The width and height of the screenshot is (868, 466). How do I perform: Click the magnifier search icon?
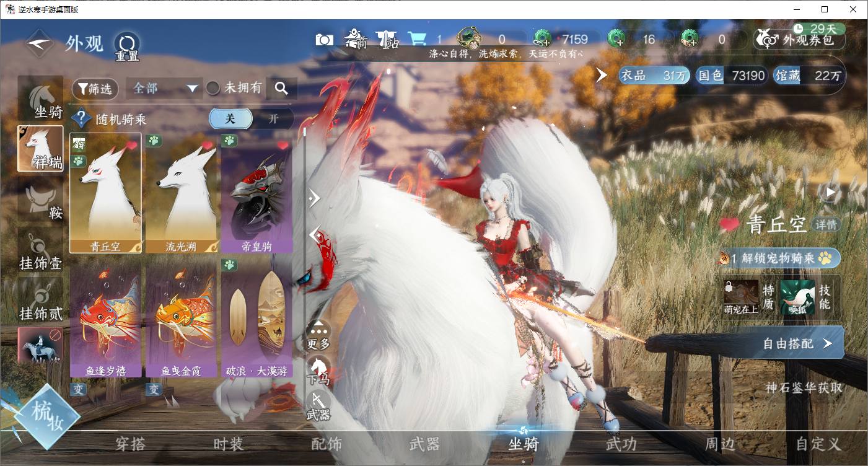coord(281,89)
